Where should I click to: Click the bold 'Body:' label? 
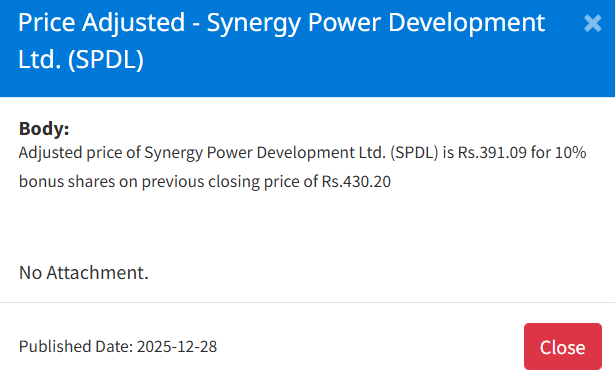[x=44, y=129]
